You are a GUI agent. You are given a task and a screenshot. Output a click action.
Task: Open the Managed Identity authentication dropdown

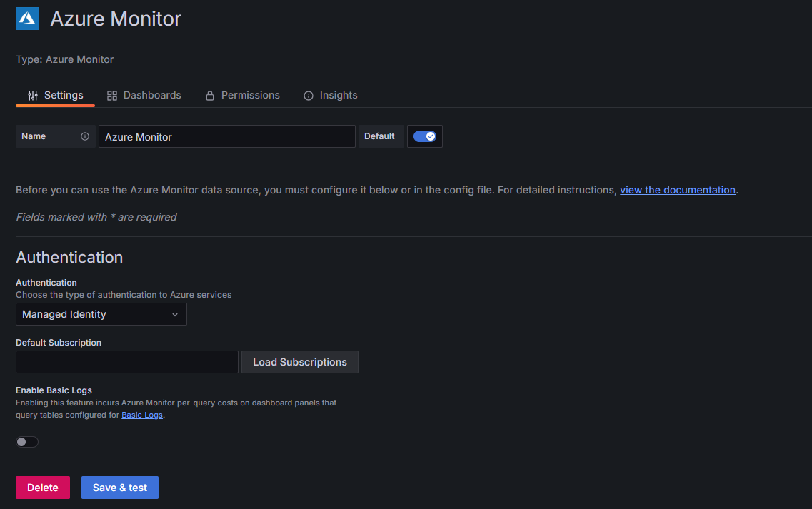click(101, 314)
